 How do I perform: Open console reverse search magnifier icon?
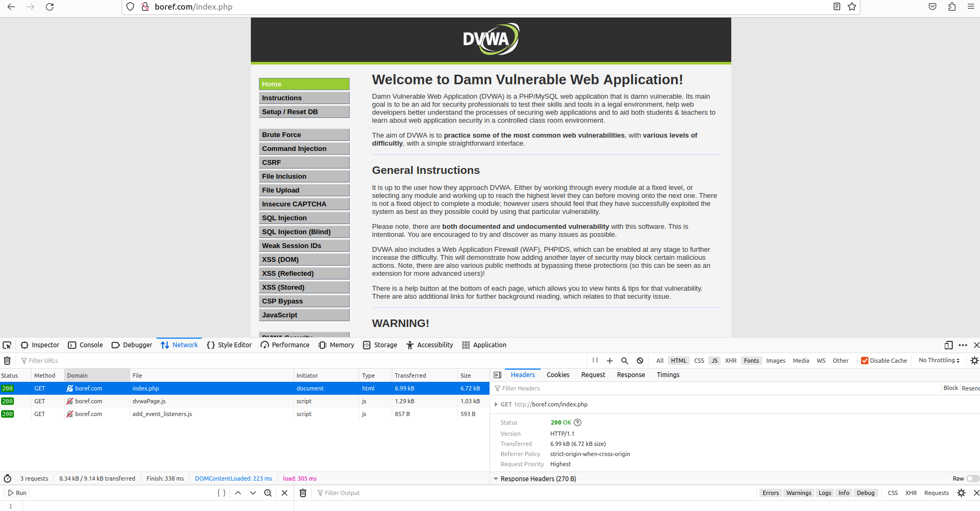(268, 493)
